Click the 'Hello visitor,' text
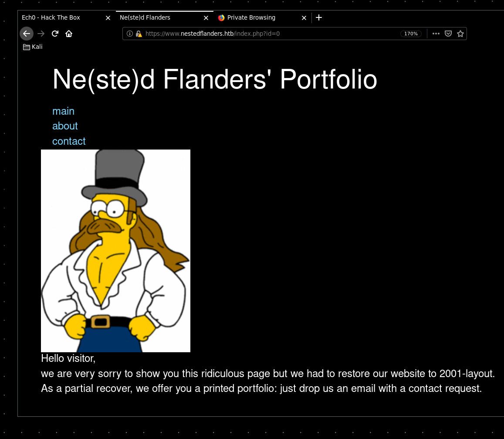 68,358
